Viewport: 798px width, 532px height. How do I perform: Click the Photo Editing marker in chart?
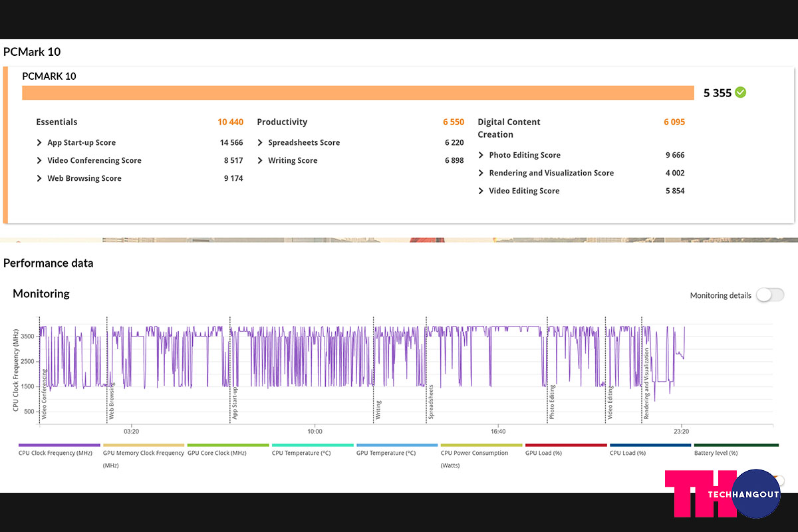pyautogui.click(x=552, y=402)
